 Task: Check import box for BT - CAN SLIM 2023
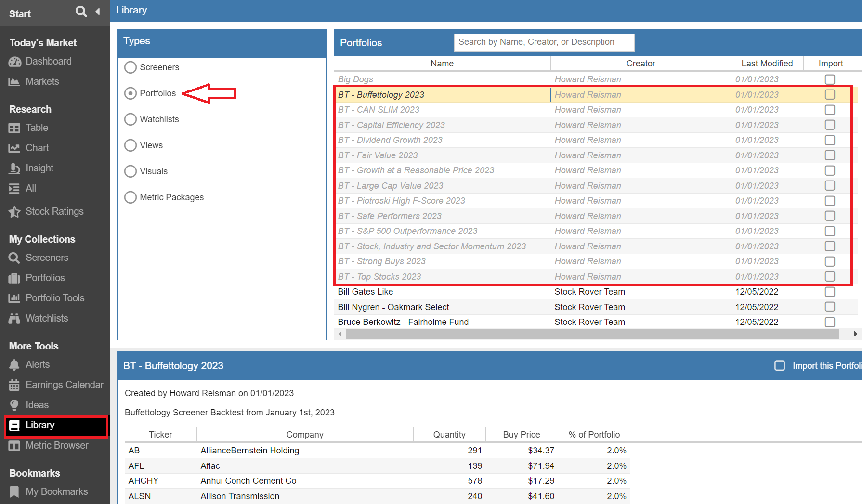[x=830, y=110]
